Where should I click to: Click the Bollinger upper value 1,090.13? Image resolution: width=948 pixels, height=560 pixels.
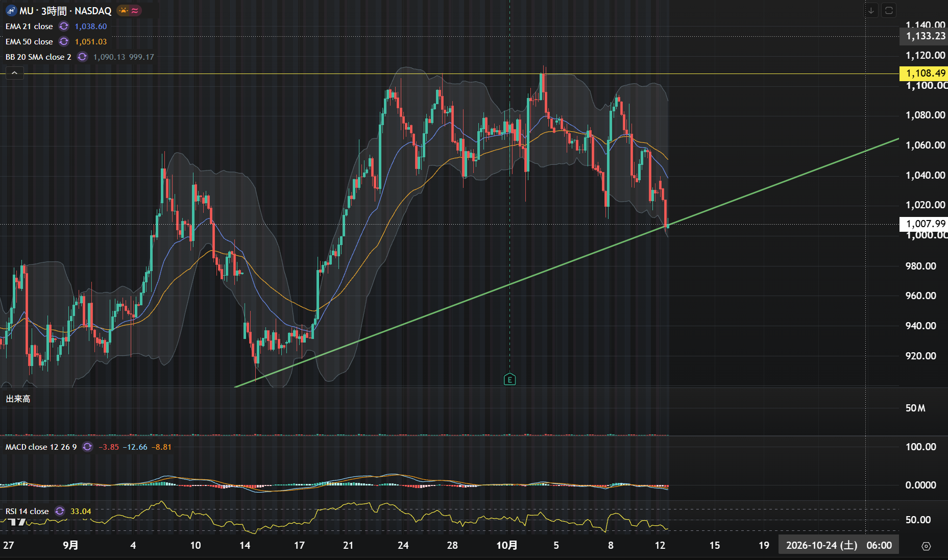pyautogui.click(x=109, y=57)
